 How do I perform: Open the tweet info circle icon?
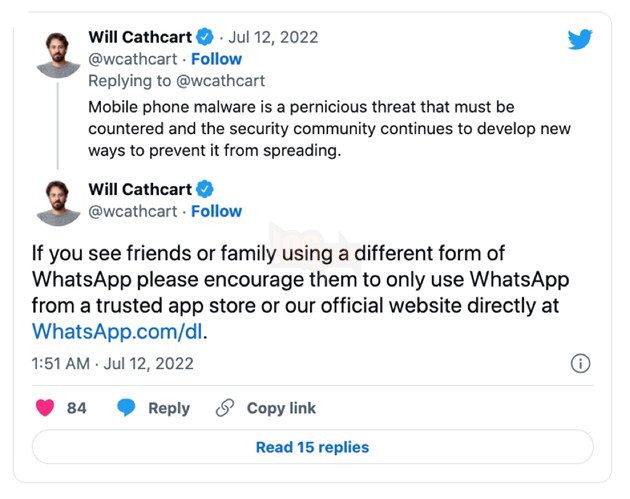pos(580,364)
